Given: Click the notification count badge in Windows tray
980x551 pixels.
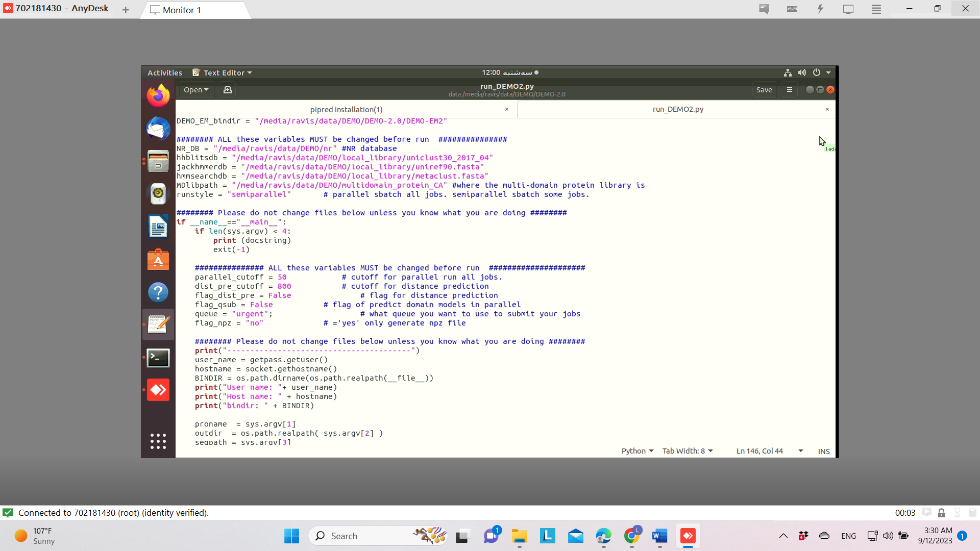Looking at the screenshot, I should tap(962, 536).
